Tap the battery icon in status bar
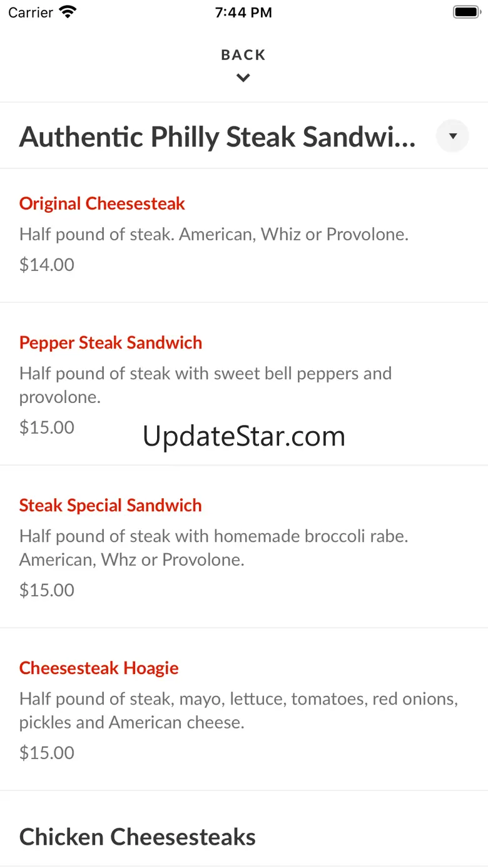488x868 pixels. click(x=466, y=12)
